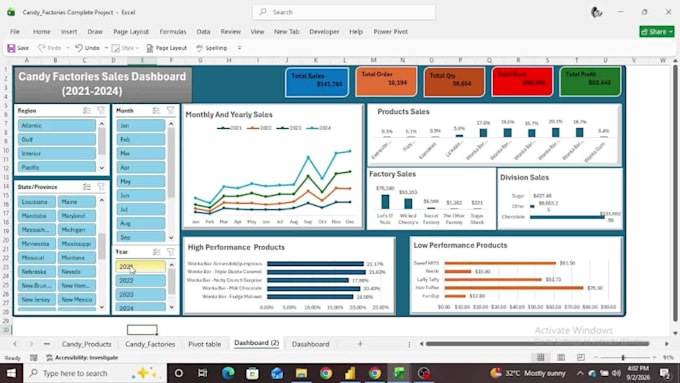Click the zoom slider handle
The height and width of the screenshot is (383, 680).
[623, 357]
